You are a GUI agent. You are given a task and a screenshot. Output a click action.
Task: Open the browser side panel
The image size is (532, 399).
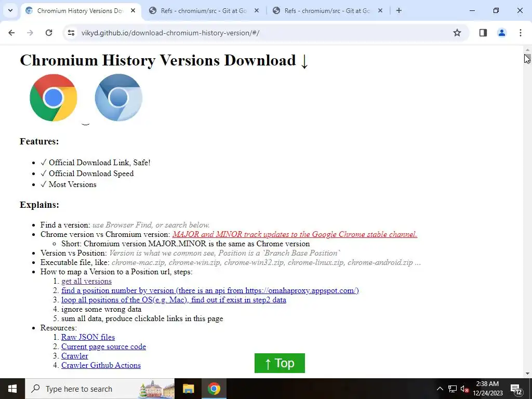[x=483, y=33]
